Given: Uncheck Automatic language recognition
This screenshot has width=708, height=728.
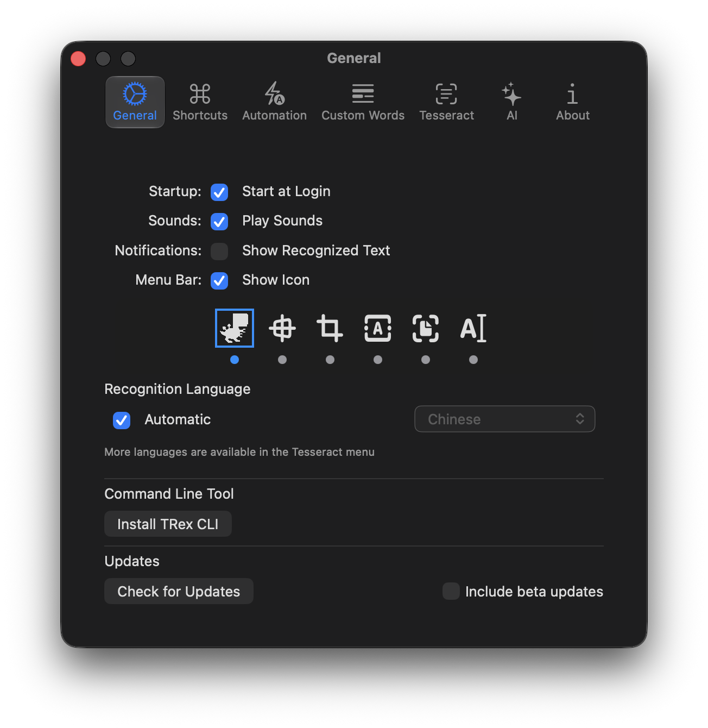Looking at the screenshot, I should tap(122, 420).
